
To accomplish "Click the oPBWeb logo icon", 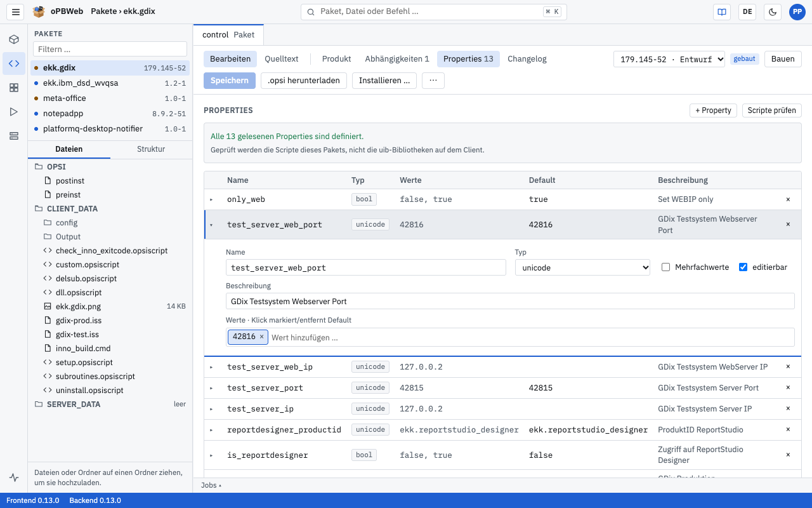I will pos(39,11).
